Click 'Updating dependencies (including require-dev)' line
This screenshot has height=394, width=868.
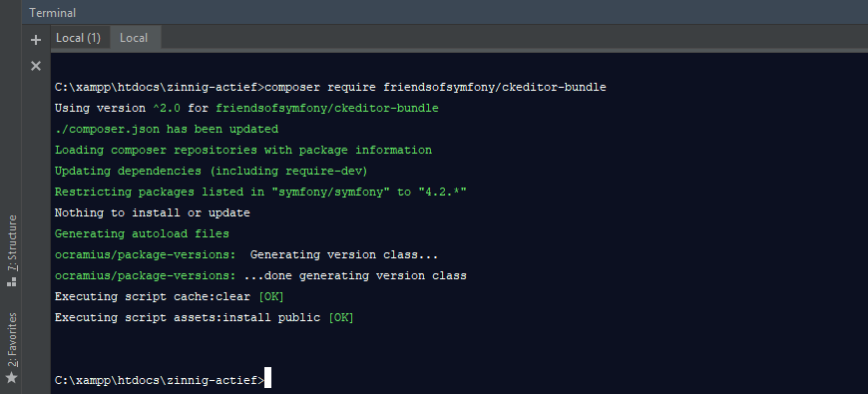click(211, 171)
